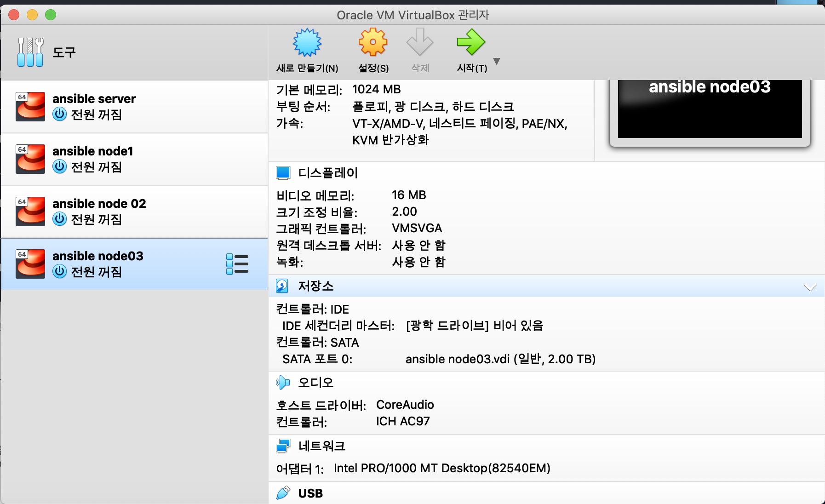825x504 pixels.
Task: Click the 디스플레이 display section icon
Action: click(x=283, y=173)
